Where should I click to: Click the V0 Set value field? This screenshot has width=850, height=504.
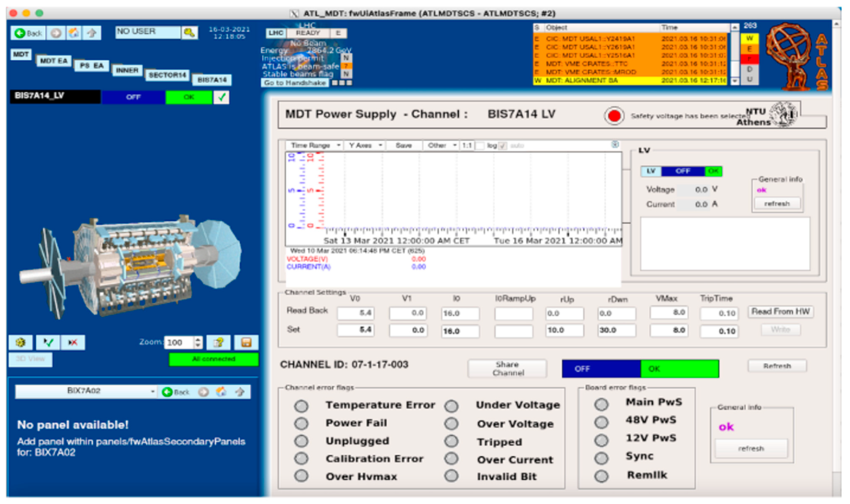(356, 330)
